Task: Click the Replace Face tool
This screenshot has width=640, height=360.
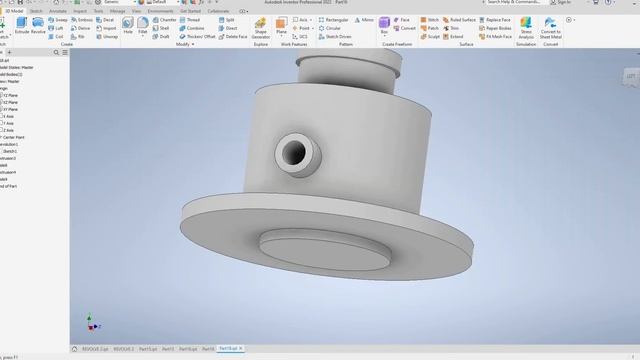Action: [x=495, y=20]
